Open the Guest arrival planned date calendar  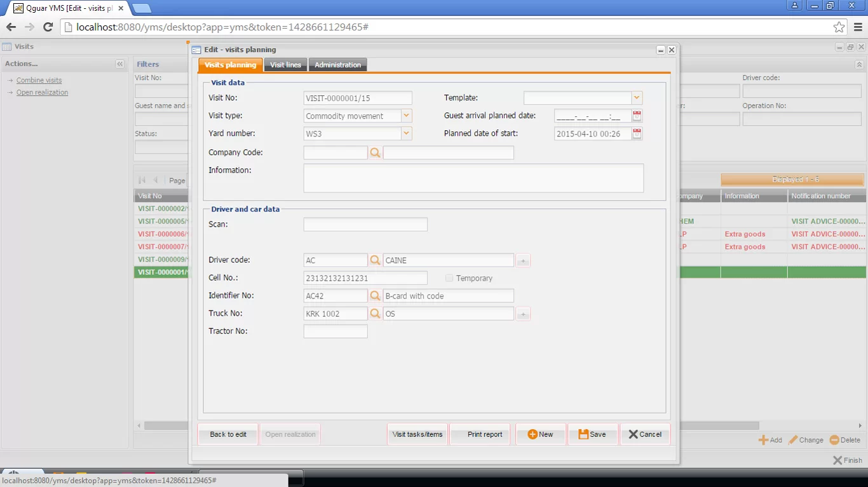(x=636, y=116)
